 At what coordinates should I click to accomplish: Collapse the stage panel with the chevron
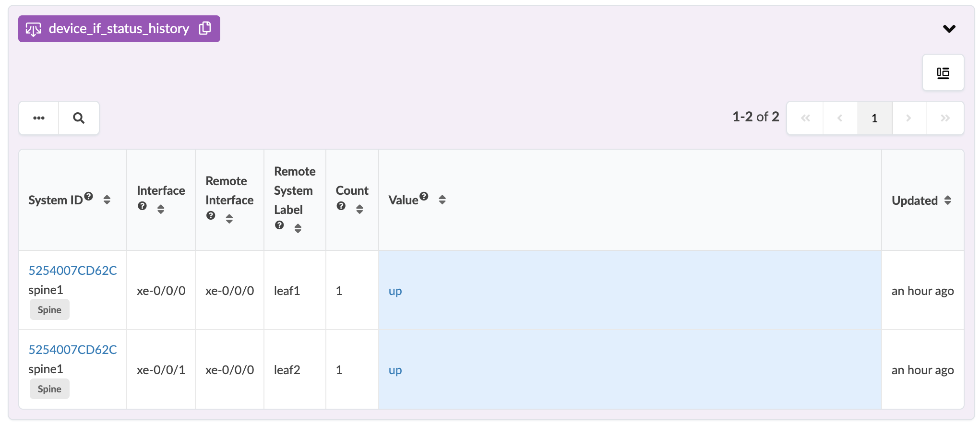click(949, 29)
